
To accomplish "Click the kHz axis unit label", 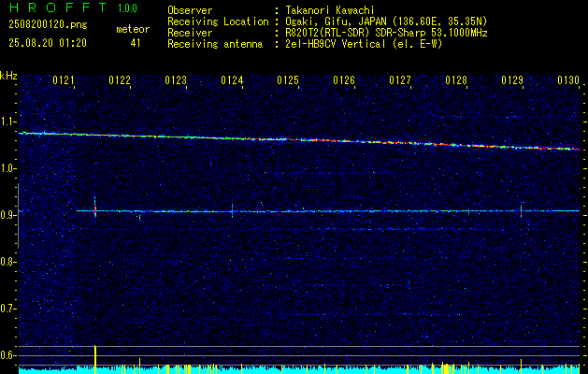I will coord(8,76).
